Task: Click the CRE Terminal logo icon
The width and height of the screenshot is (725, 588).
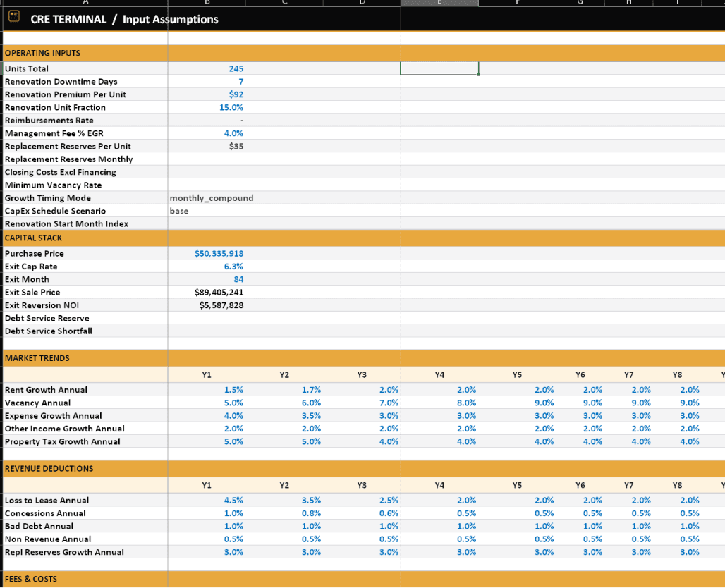Action: pyautogui.click(x=14, y=17)
